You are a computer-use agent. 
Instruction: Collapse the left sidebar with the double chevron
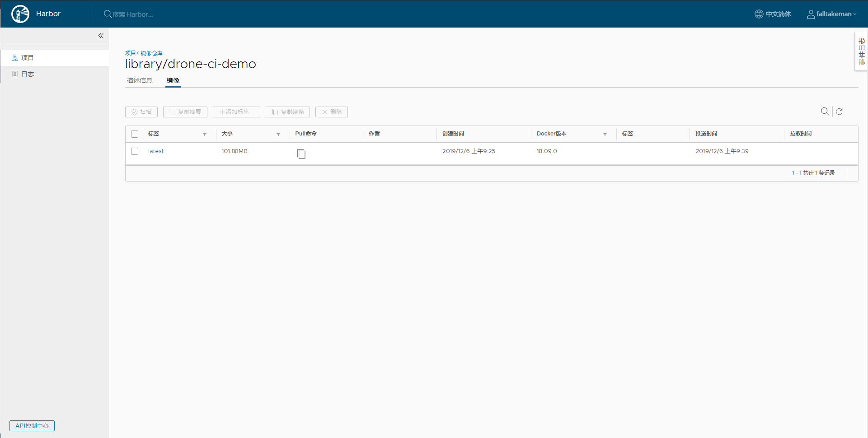[101, 36]
